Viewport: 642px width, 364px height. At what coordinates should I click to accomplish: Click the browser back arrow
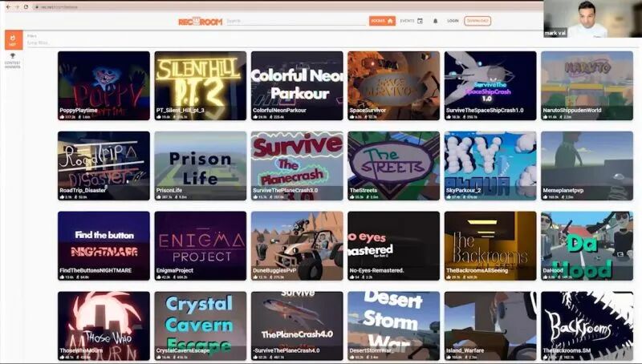click(8, 7)
